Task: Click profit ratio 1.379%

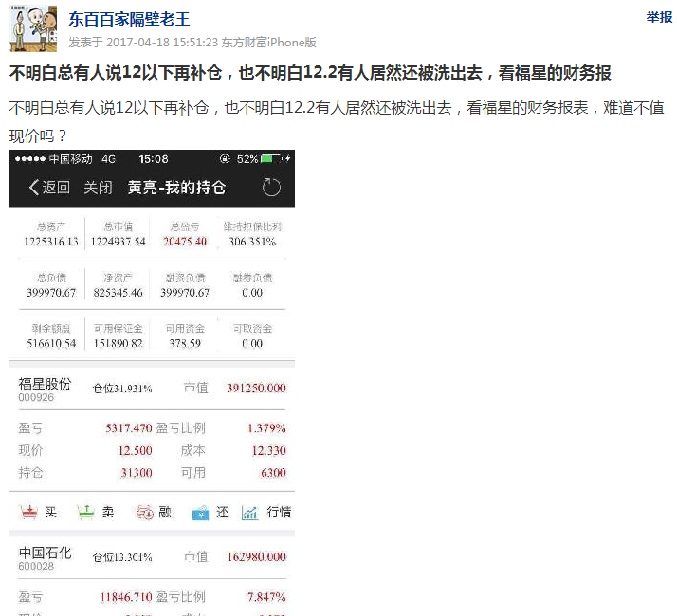Action: (266, 428)
